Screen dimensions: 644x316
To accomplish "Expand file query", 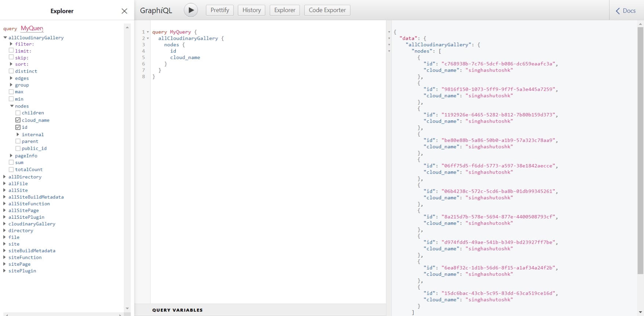I will [5, 237].
